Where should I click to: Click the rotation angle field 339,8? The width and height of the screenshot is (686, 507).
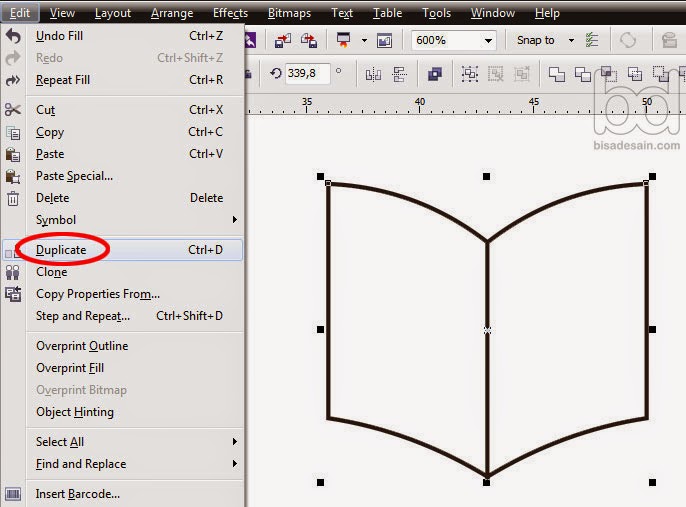point(307,73)
